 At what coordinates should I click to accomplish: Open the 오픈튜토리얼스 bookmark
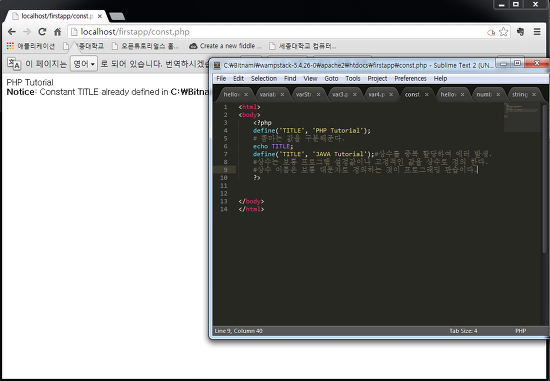(x=145, y=46)
